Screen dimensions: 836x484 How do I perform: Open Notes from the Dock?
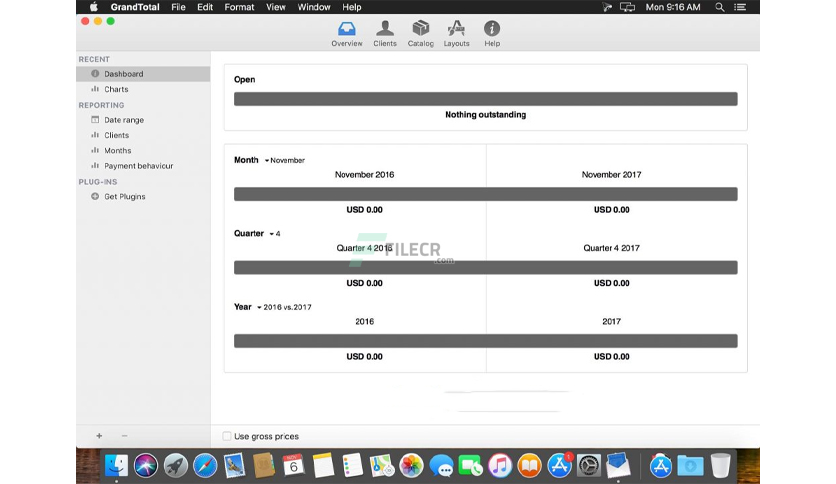click(x=323, y=466)
